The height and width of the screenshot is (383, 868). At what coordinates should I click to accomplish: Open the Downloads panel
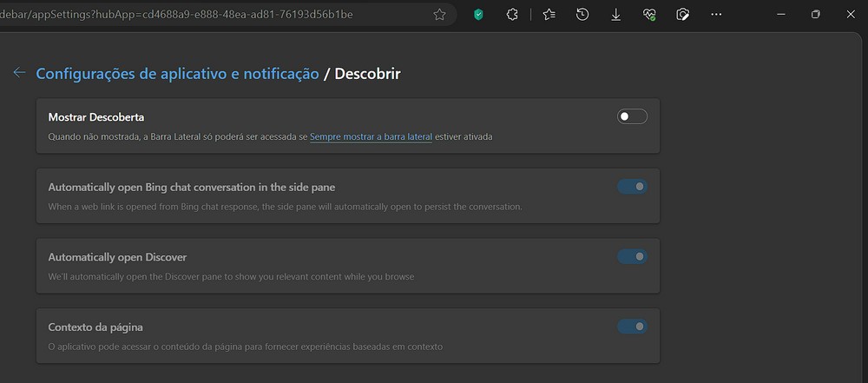(x=616, y=15)
